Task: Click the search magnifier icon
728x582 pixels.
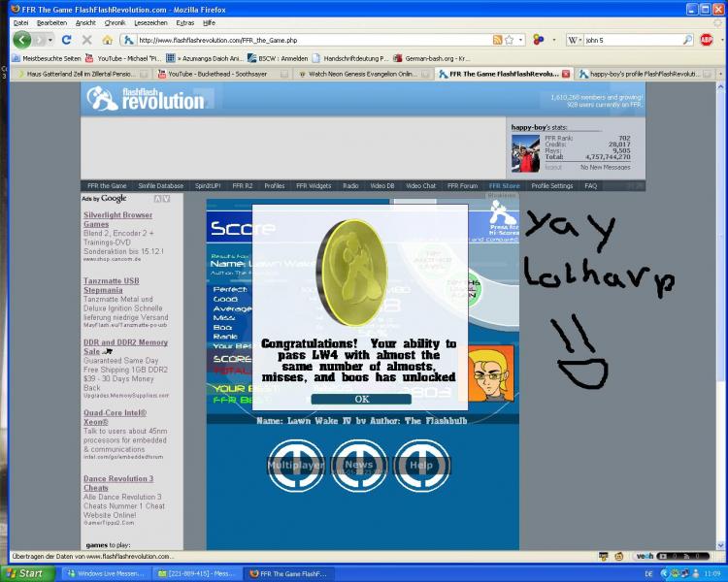Action: pos(687,40)
